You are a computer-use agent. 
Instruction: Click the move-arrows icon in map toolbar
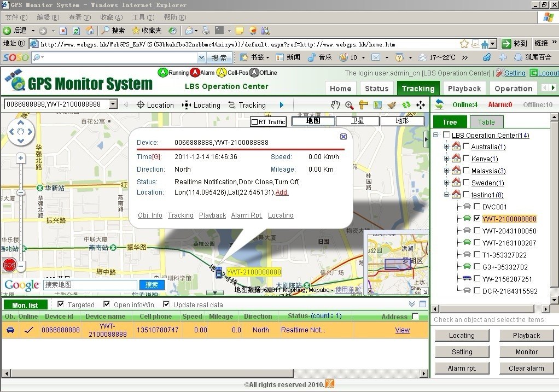point(420,105)
